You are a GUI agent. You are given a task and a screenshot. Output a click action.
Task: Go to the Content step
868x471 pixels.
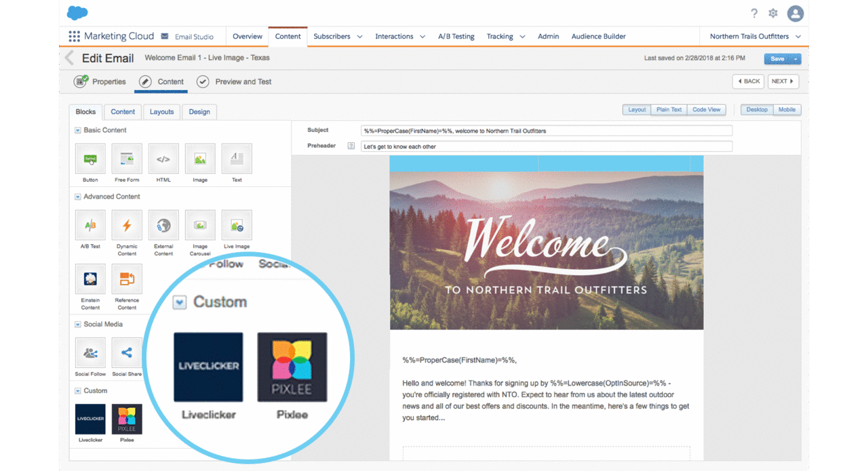click(x=161, y=82)
